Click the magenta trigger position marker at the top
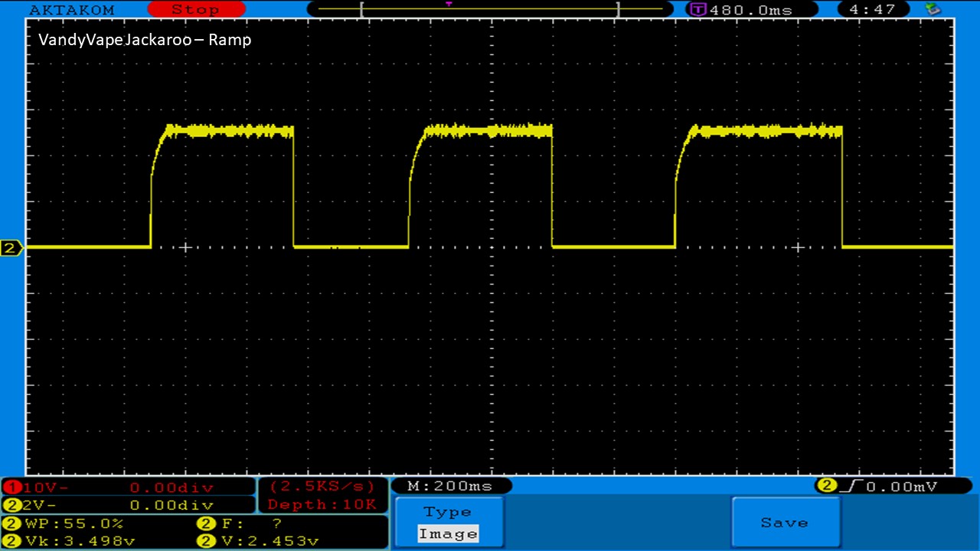 pyautogui.click(x=449, y=5)
